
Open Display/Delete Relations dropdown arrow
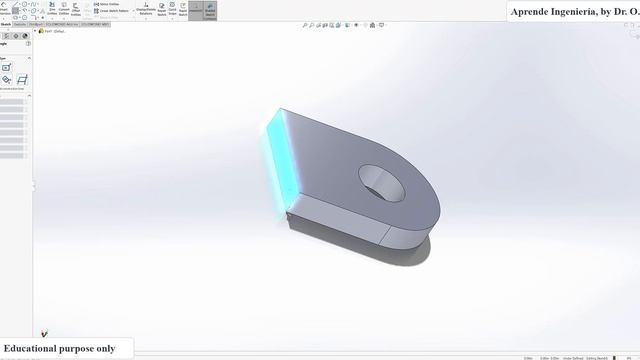click(146, 18)
